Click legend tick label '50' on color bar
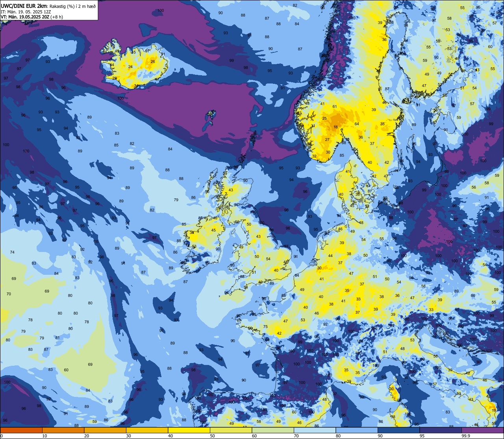Screen dimensions: 504x439 [x=212, y=436]
